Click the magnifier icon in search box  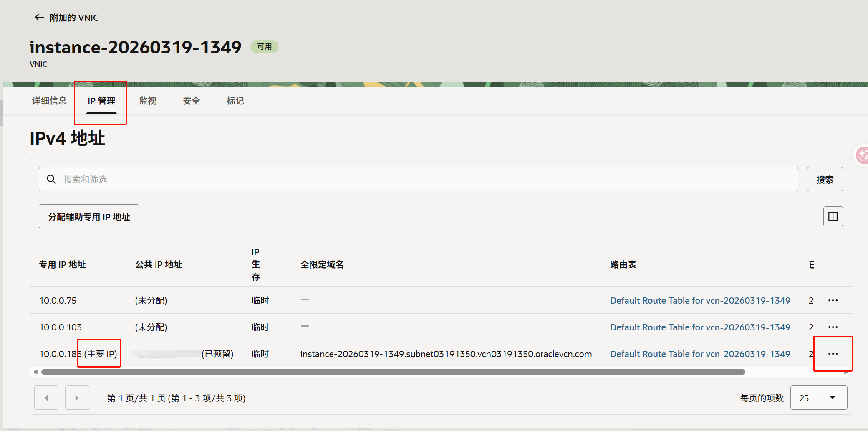point(51,179)
